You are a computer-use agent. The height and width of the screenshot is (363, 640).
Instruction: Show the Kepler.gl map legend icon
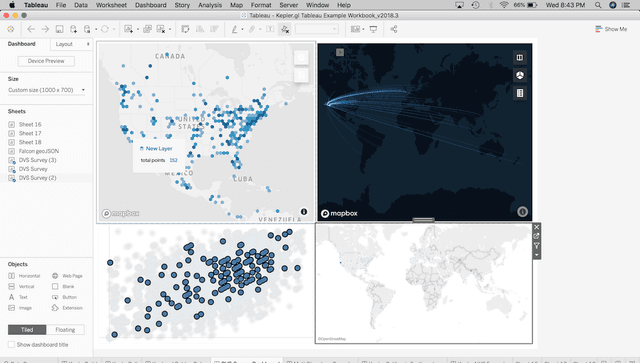click(x=520, y=93)
